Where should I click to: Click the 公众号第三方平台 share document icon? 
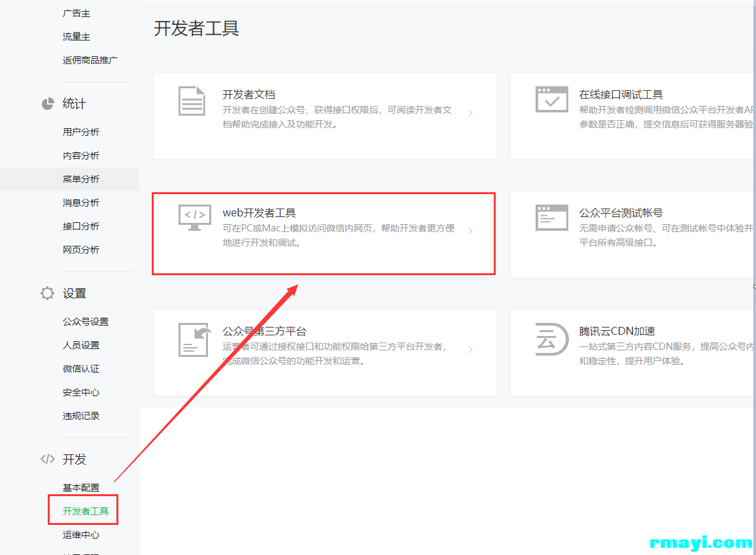(x=195, y=340)
